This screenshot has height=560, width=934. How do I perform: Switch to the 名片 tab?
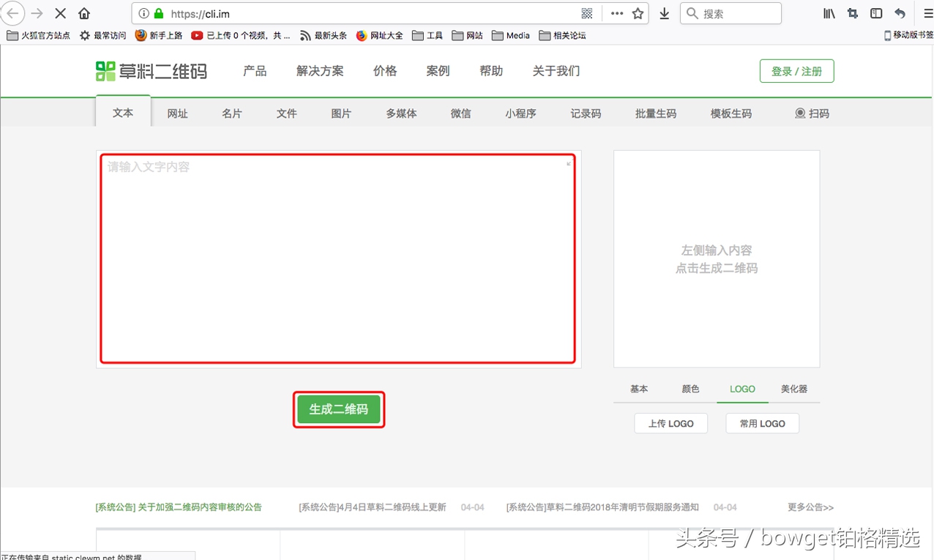pyautogui.click(x=231, y=113)
